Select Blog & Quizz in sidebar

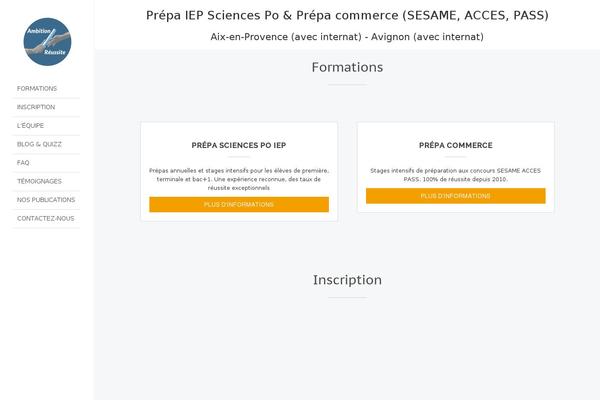click(x=39, y=144)
